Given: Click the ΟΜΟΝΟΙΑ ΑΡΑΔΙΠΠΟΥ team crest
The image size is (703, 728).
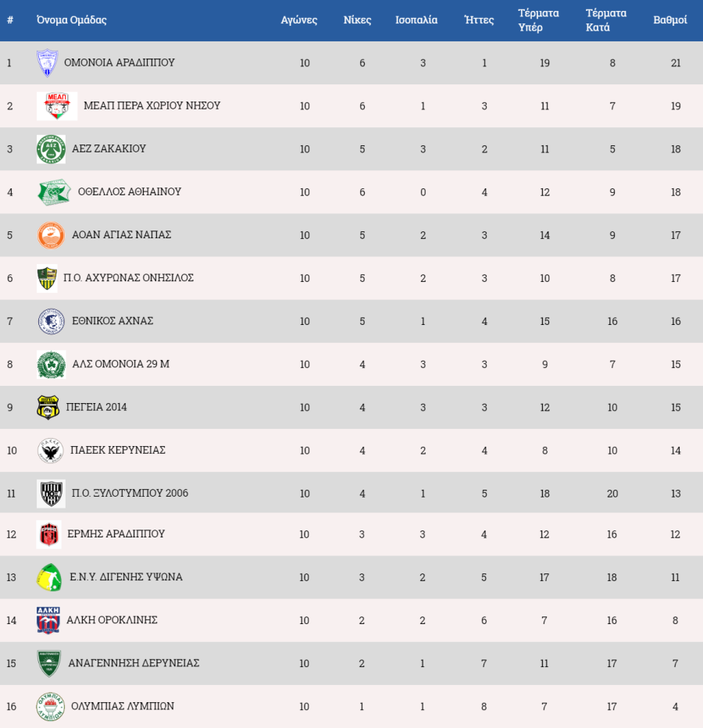Looking at the screenshot, I should pos(48,62).
